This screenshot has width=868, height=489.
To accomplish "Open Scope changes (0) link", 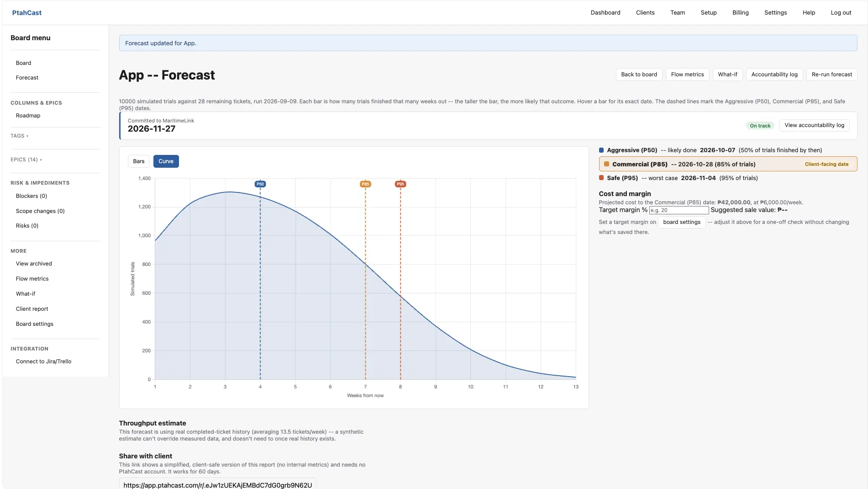I will tap(40, 211).
